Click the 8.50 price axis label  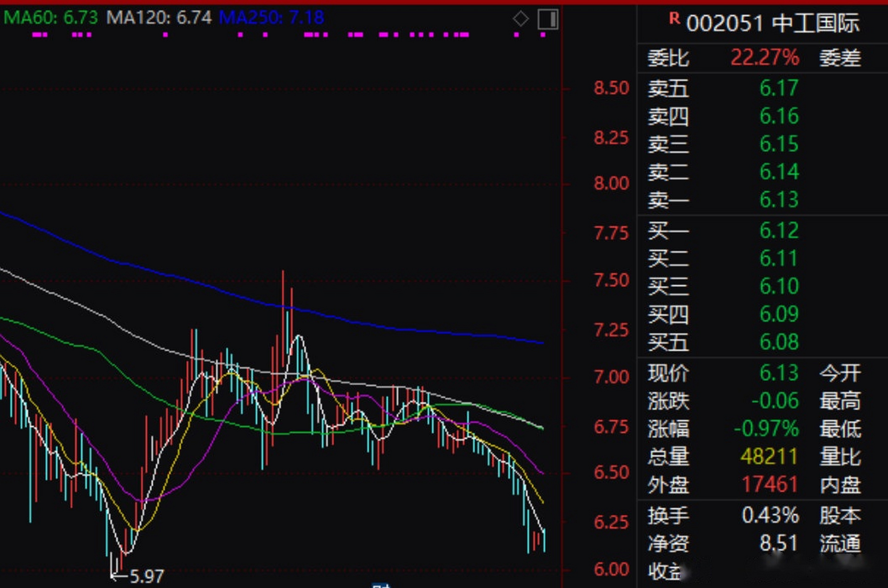pyautogui.click(x=611, y=88)
